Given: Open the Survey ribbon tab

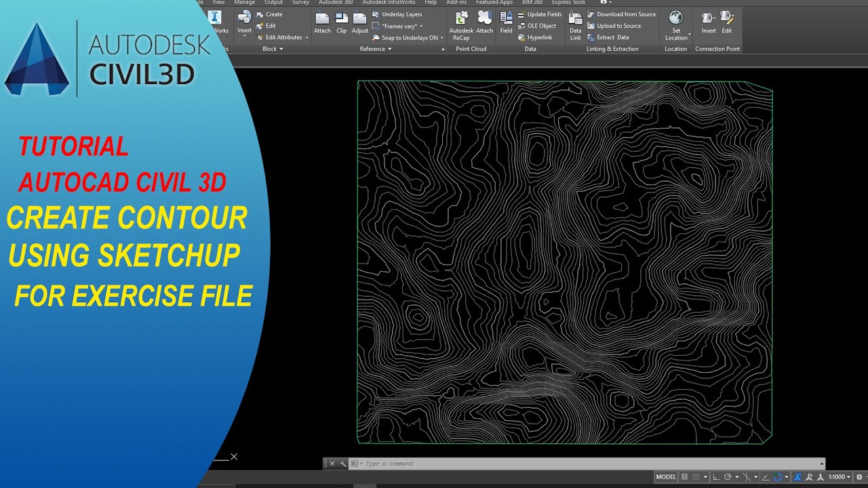Looking at the screenshot, I should pos(300,3).
